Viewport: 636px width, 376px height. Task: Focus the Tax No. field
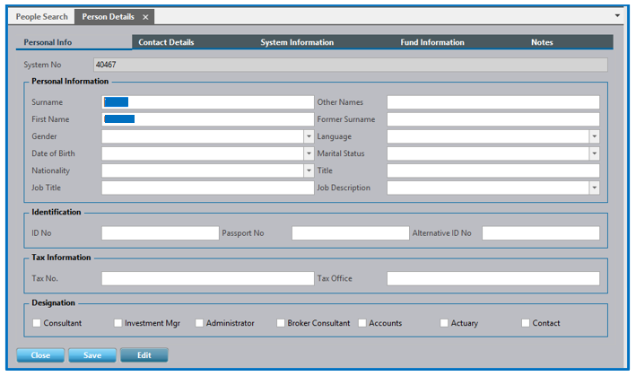coord(208,278)
